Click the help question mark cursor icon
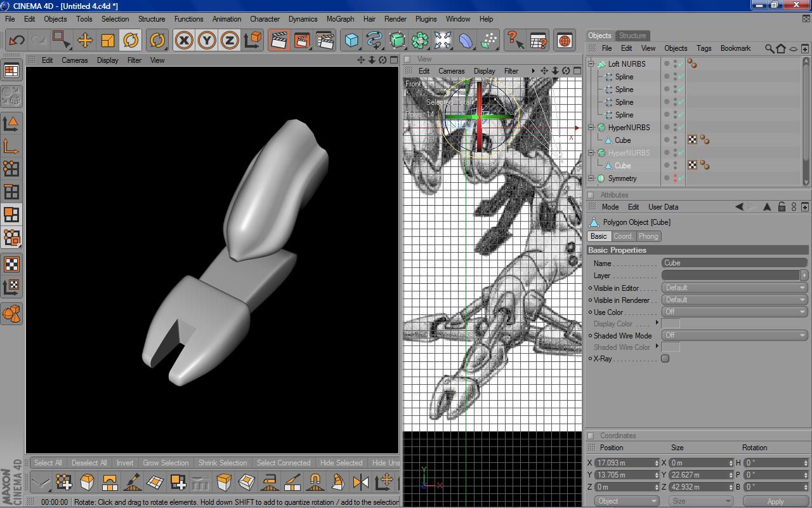812x508 pixels. pos(515,41)
